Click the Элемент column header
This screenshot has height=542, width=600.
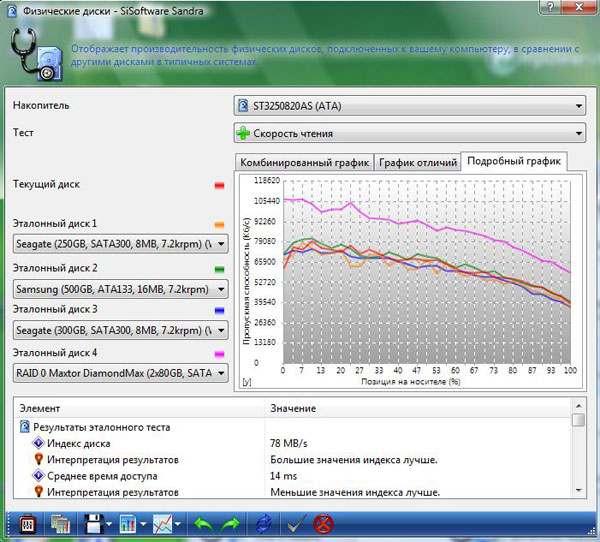coord(140,408)
